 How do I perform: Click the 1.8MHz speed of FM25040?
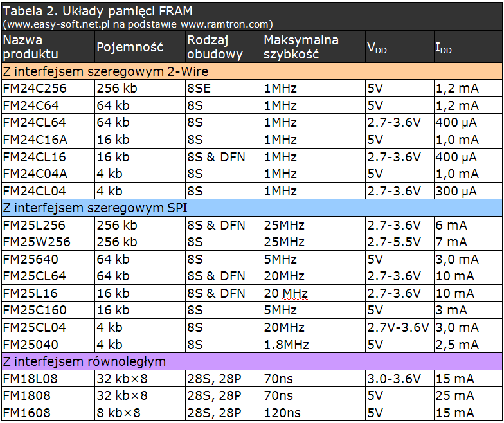314,345
